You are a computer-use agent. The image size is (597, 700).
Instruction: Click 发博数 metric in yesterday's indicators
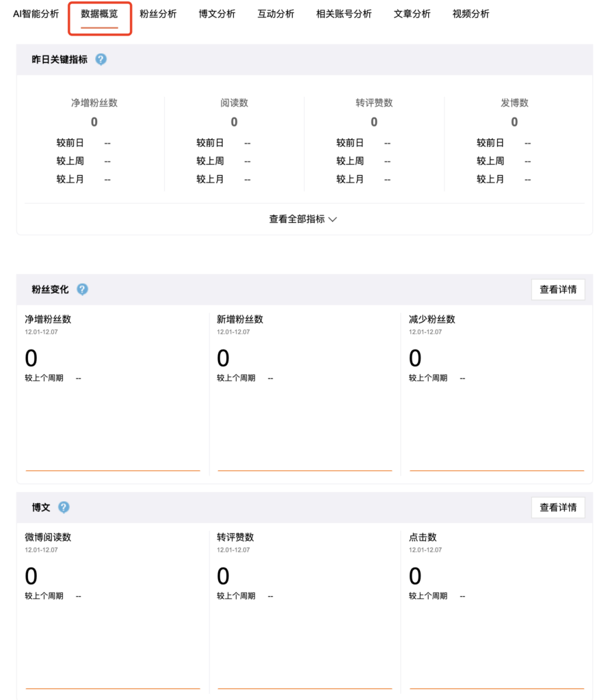tap(514, 103)
